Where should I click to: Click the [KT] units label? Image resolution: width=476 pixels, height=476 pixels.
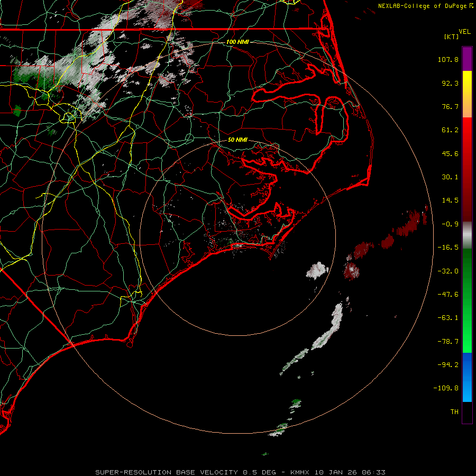pos(451,36)
